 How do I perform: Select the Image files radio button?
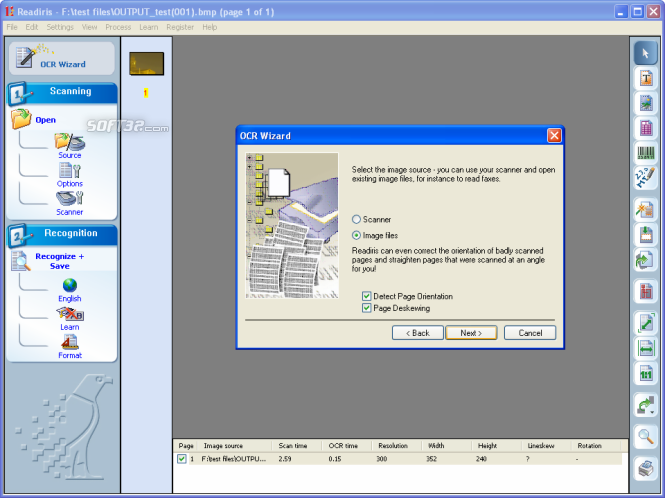tap(356, 235)
